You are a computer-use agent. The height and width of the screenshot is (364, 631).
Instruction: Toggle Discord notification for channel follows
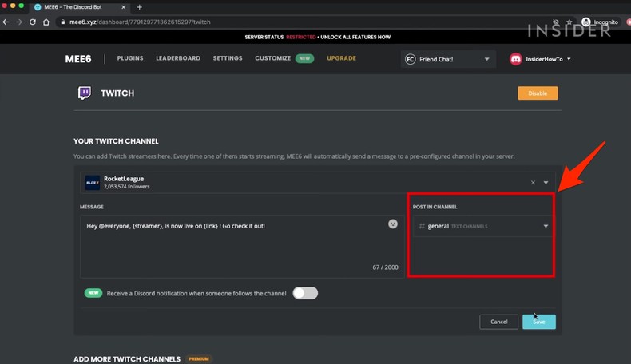click(x=305, y=293)
